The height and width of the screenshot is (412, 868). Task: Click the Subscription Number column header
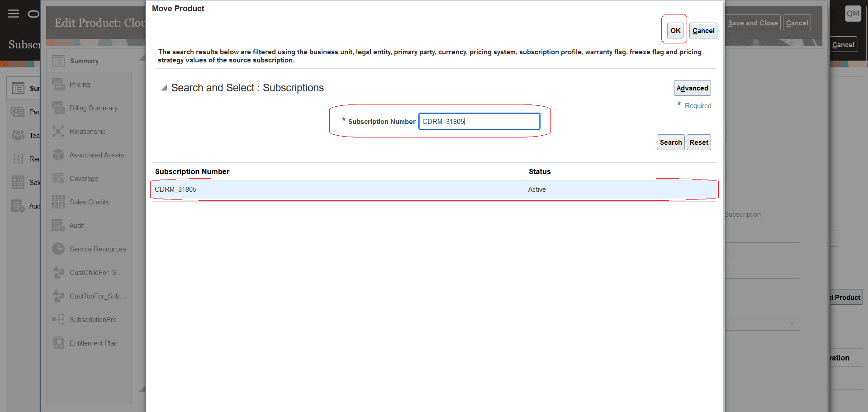pos(192,171)
